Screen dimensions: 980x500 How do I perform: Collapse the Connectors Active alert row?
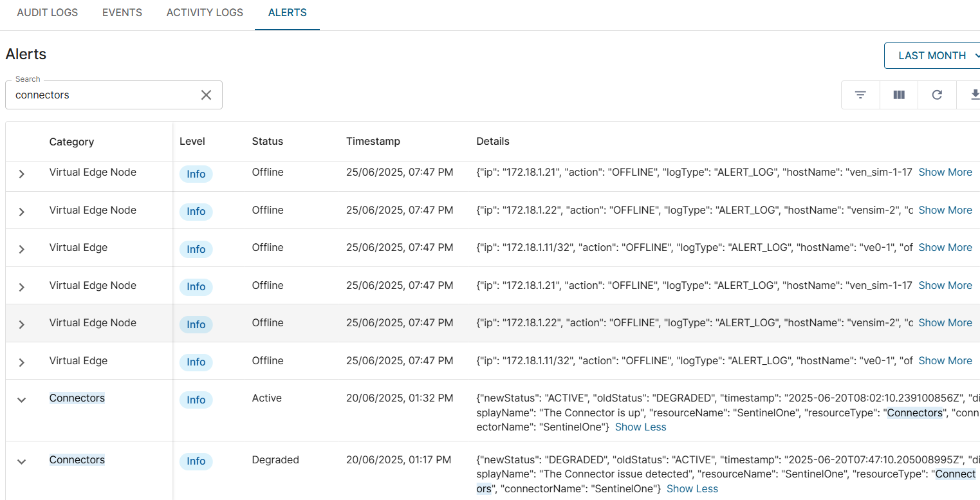point(21,400)
